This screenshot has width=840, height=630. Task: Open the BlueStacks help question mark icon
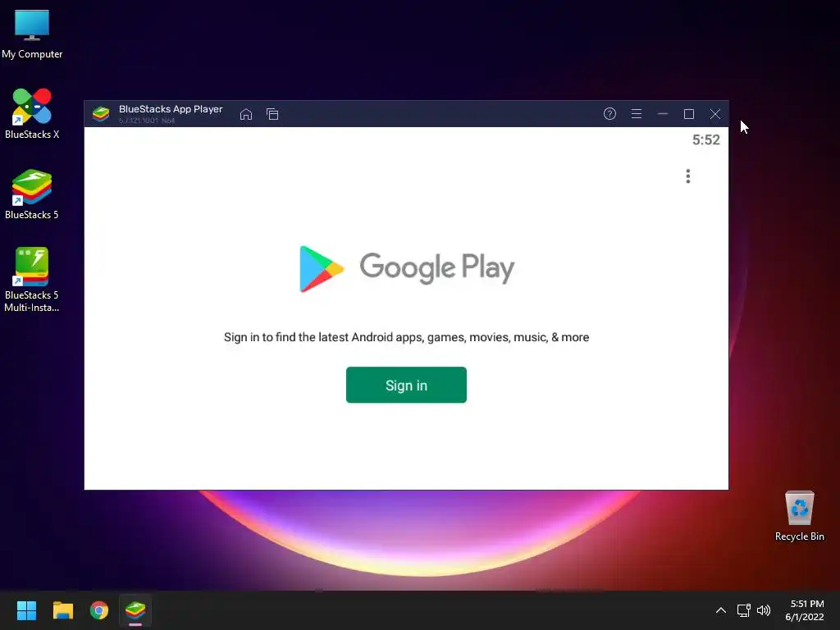pos(609,113)
